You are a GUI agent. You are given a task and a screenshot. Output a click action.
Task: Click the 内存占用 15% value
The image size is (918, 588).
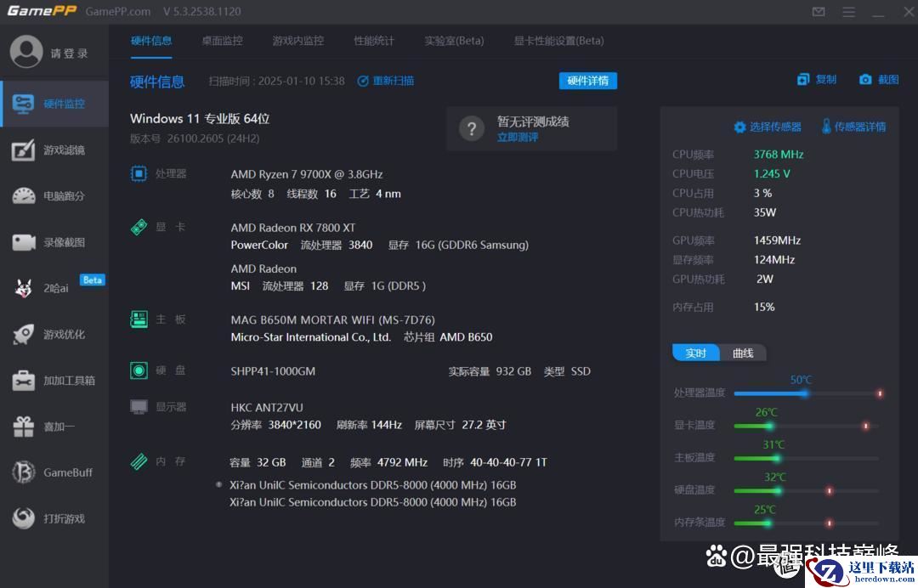[x=764, y=307]
